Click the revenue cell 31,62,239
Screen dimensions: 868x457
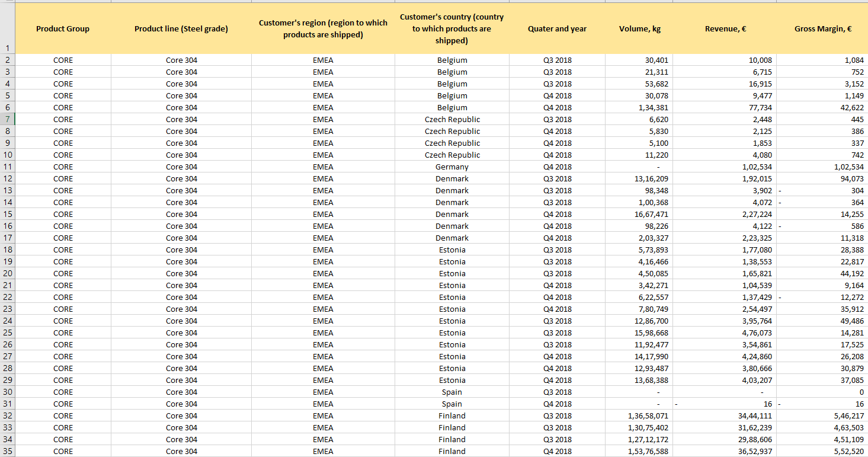pos(725,427)
